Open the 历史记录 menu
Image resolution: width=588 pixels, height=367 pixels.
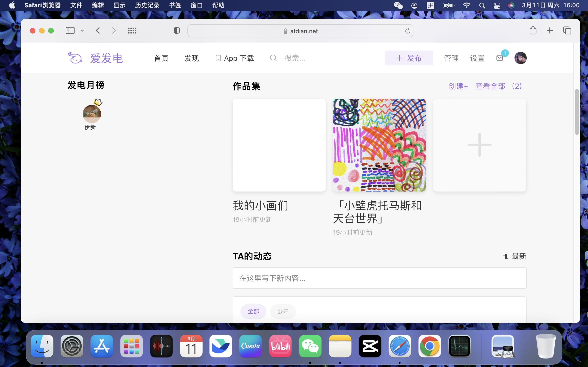[147, 5]
